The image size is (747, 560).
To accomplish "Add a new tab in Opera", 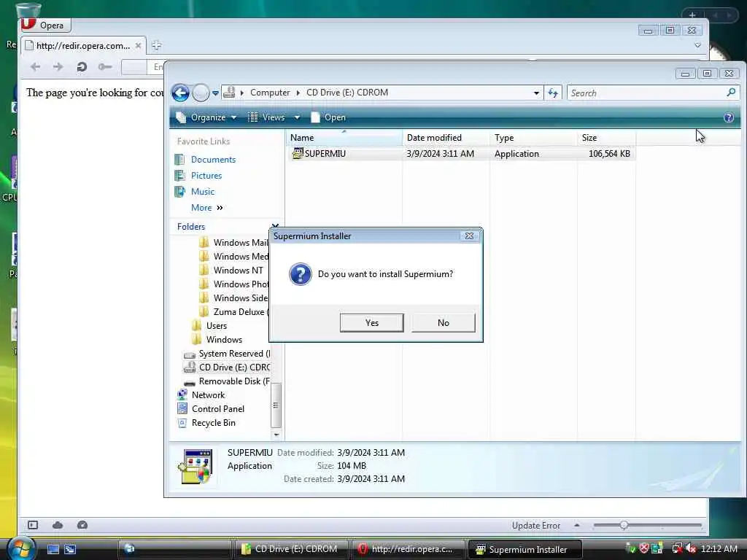I will click(156, 45).
